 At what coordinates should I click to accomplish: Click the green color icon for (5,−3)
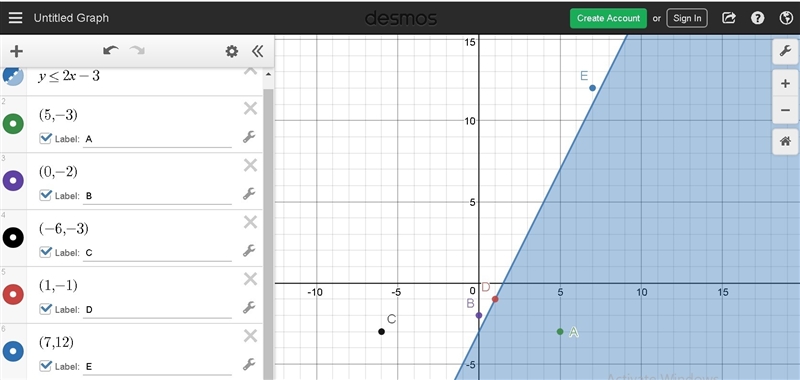[x=13, y=124]
